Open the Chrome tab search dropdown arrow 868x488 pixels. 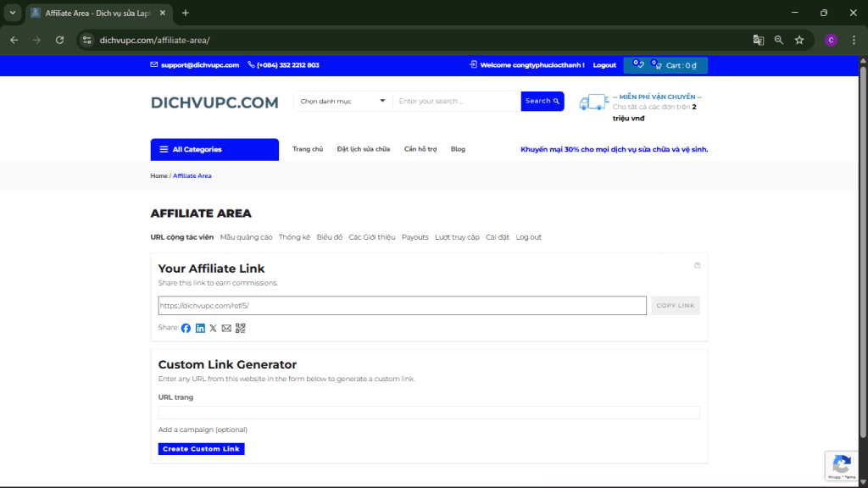(x=13, y=13)
